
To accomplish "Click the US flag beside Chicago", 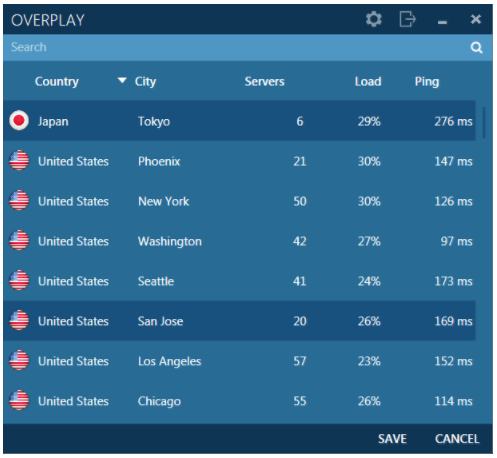I will [19, 400].
